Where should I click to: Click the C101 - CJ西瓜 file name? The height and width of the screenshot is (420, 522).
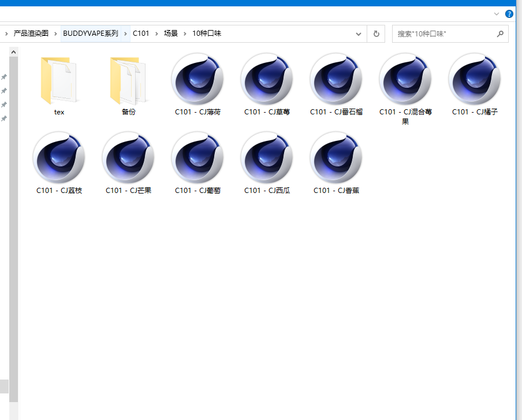pos(267,191)
